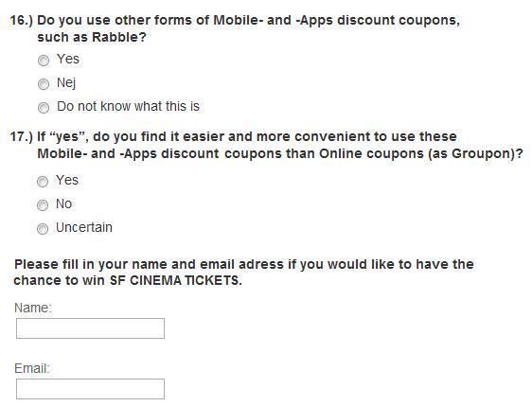Screen dimensions: 532x406
Task: Click the 'Email:' field label
Action: click(x=32, y=369)
